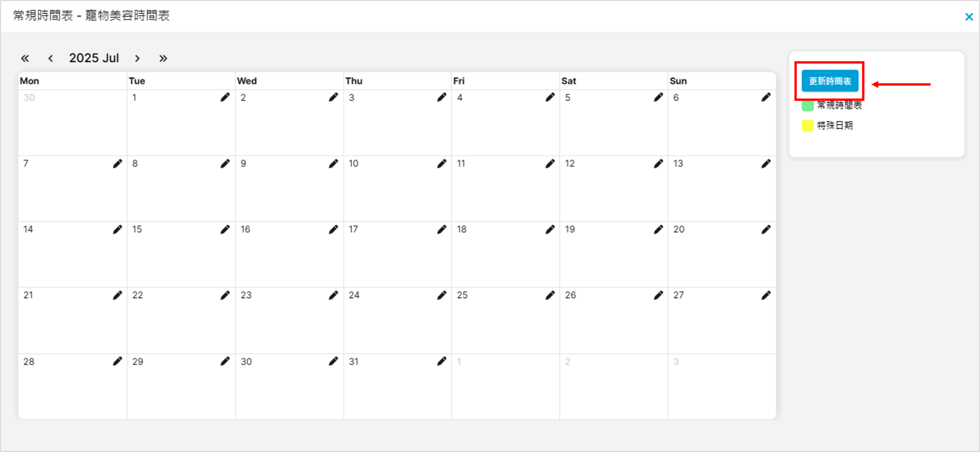
Task: Click the green 常規時間表 legend swatch
Action: pos(807,106)
